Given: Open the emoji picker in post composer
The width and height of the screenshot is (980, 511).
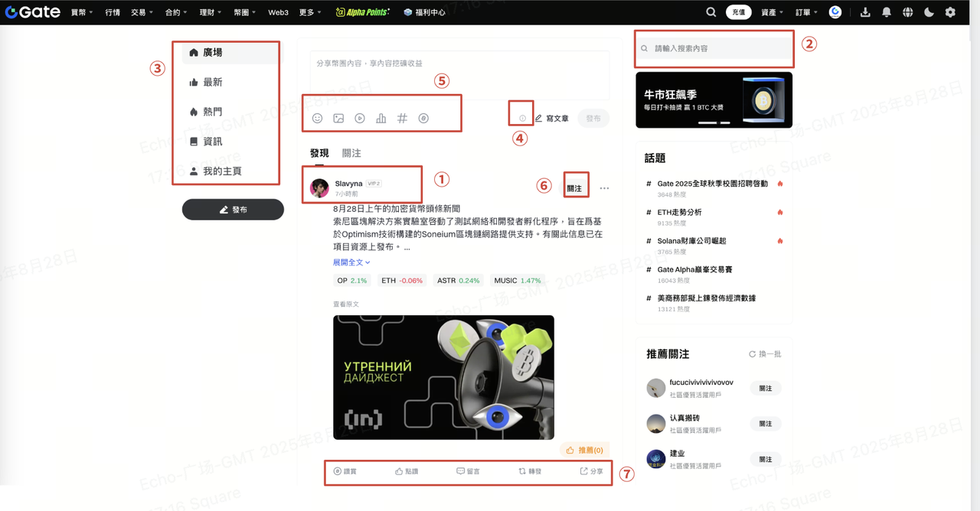Looking at the screenshot, I should (x=317, y=119).
